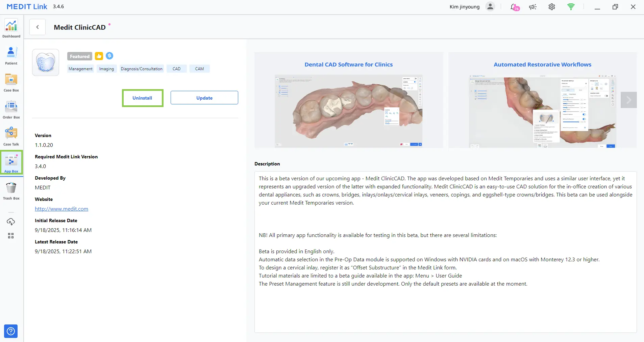Open the Dashboard section
This screenshot has width=644, height=342.
11,29
